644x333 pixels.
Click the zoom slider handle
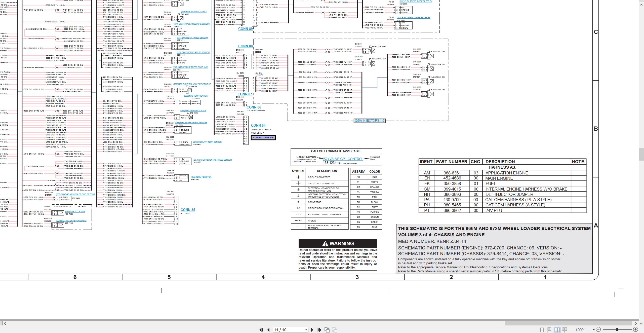pos(617,329)
